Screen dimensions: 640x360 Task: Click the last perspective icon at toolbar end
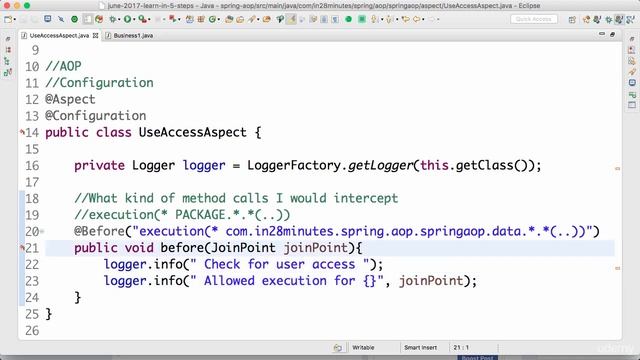[x=631, y=20]
